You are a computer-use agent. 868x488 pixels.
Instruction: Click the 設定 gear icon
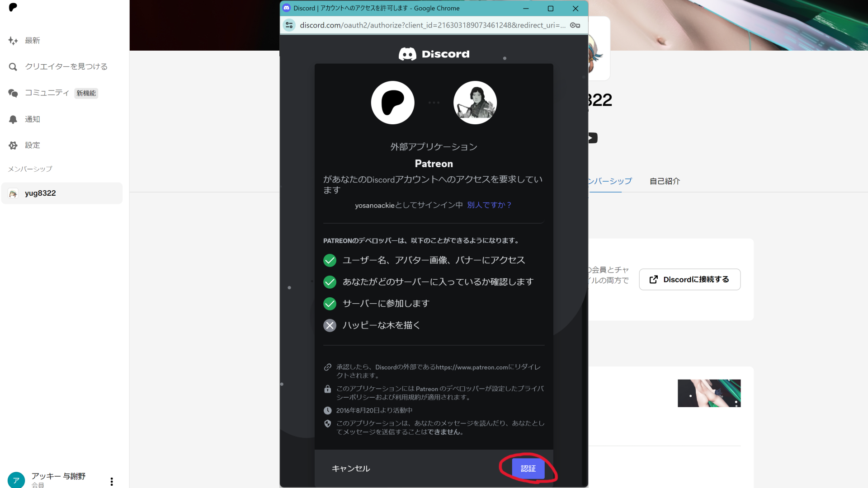click(x=13, y=145)
